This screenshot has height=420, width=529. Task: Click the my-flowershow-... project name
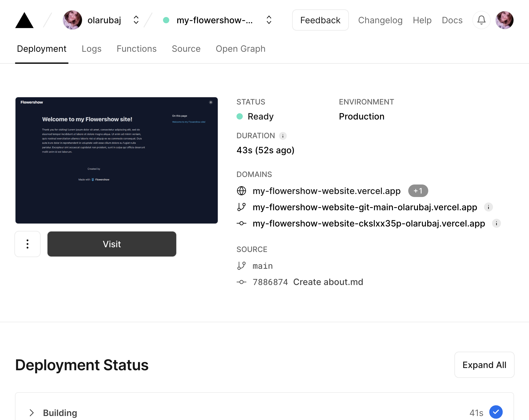(214, 20)
